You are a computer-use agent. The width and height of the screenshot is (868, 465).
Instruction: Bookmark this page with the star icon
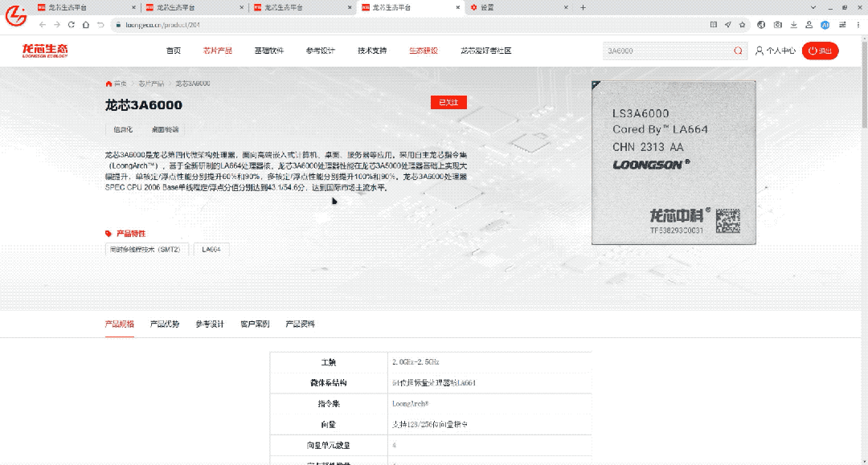pyautogui.click(x=743, y=25)
